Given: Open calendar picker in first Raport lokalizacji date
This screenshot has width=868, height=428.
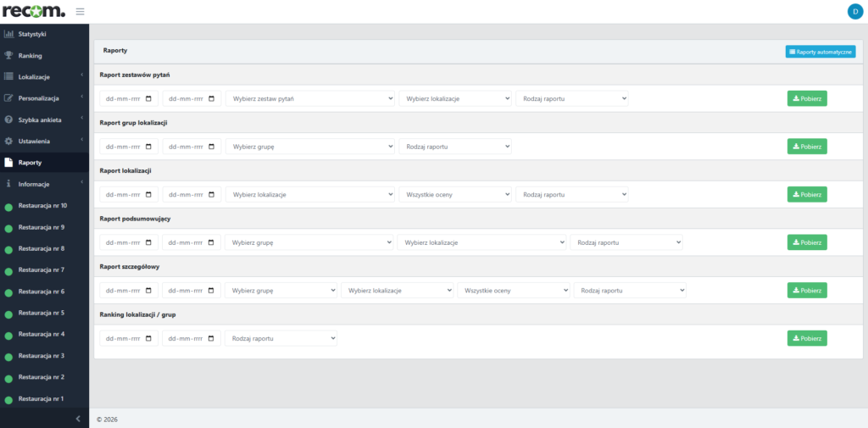Looking at the screenshot, I should (x=149, y=194).
